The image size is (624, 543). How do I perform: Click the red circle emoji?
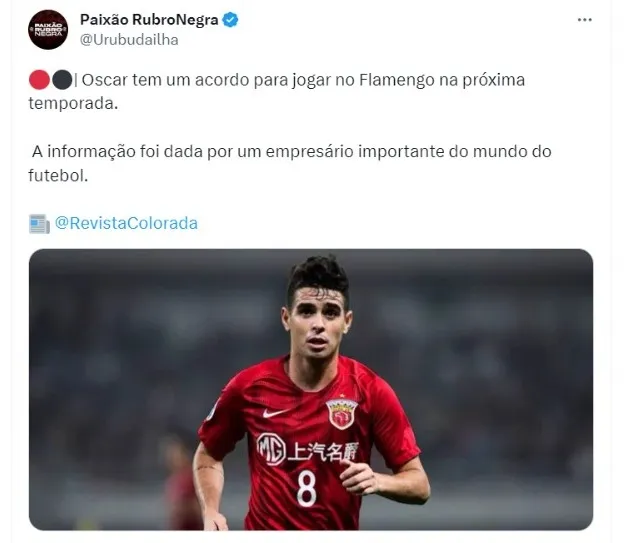[x=39, y=80]
